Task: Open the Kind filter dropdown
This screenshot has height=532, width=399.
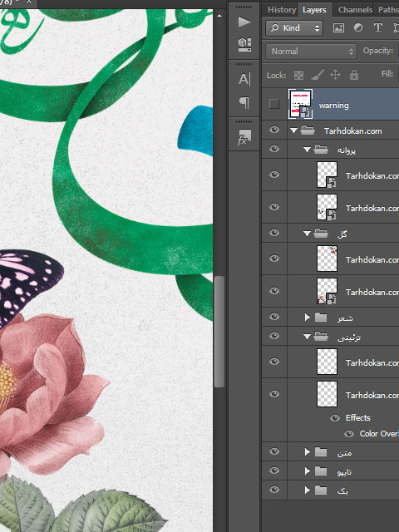Action: [x=294, y=27]
